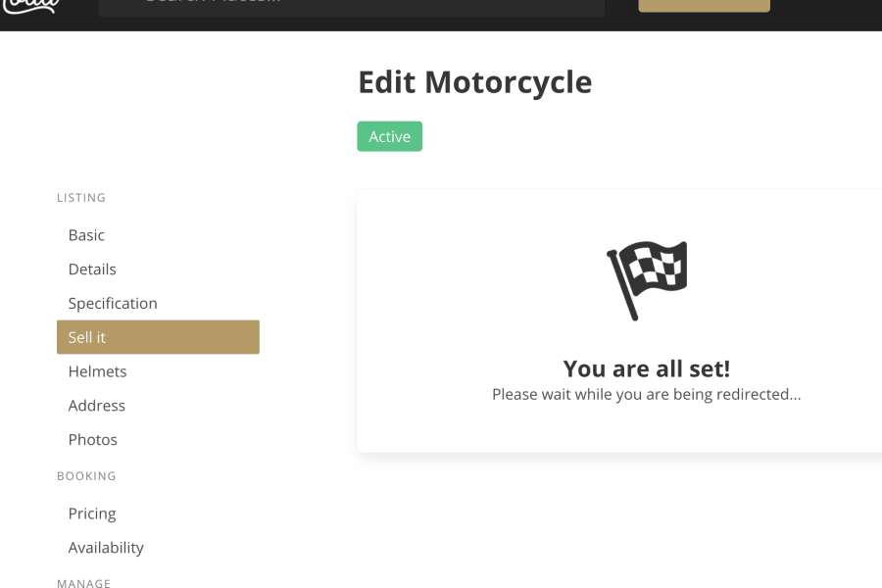
Task: Click the checkered flag icon
Action: (647, 280)
